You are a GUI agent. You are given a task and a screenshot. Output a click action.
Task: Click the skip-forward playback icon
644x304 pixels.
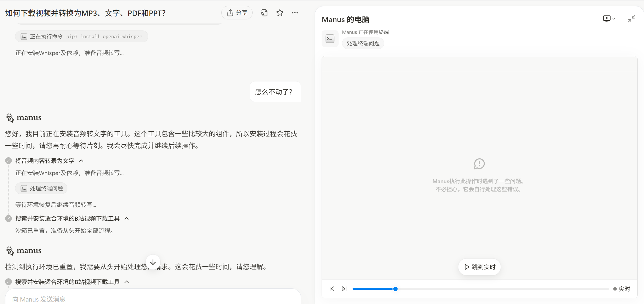[x=344, y=289]
